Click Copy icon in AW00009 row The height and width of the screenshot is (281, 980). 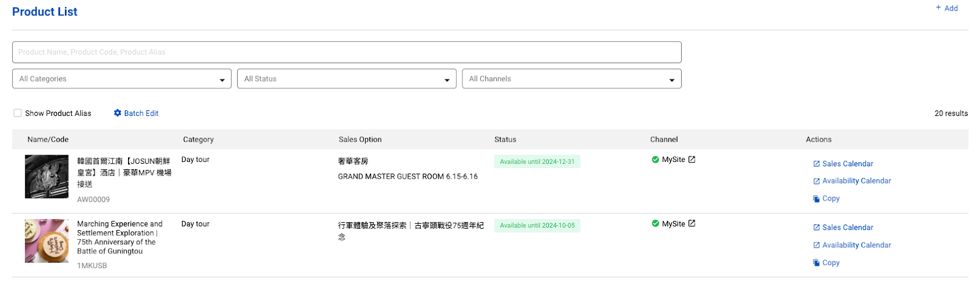coord(816,199)
